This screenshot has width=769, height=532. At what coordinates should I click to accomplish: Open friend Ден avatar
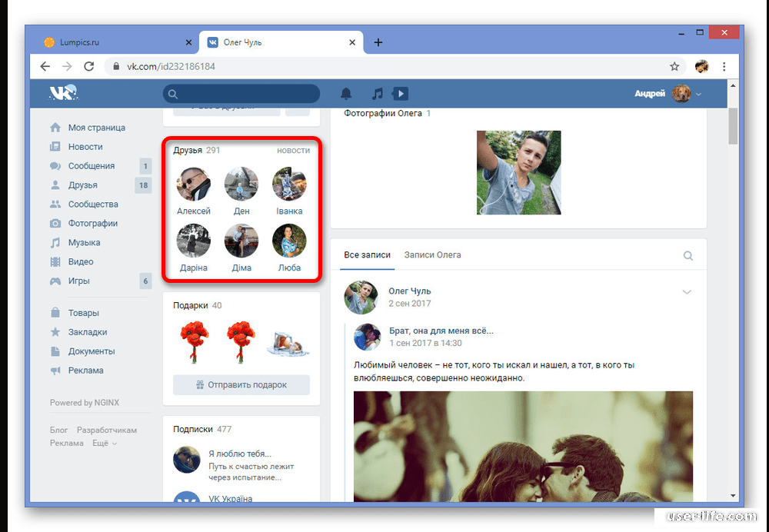pyautogui.click(x=241, y=185)
